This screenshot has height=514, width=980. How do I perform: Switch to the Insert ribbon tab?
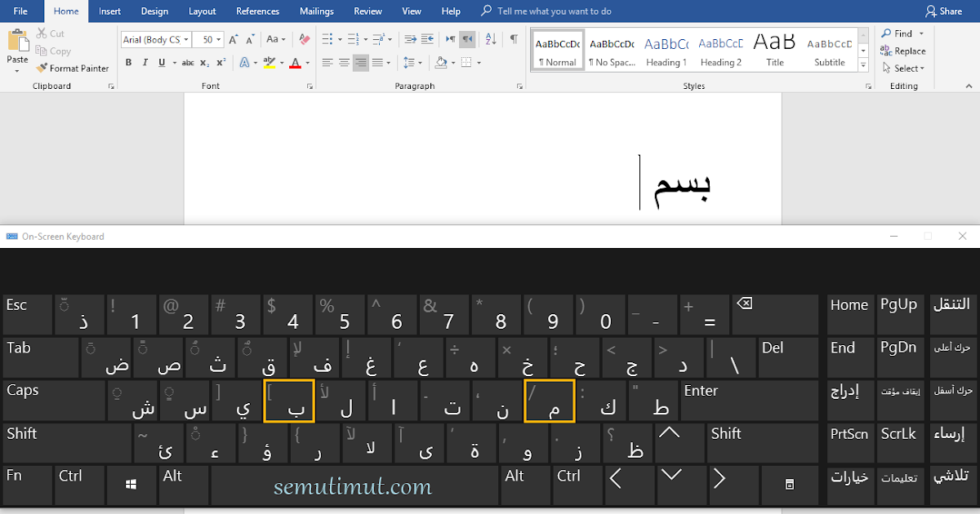pos(109,11)
